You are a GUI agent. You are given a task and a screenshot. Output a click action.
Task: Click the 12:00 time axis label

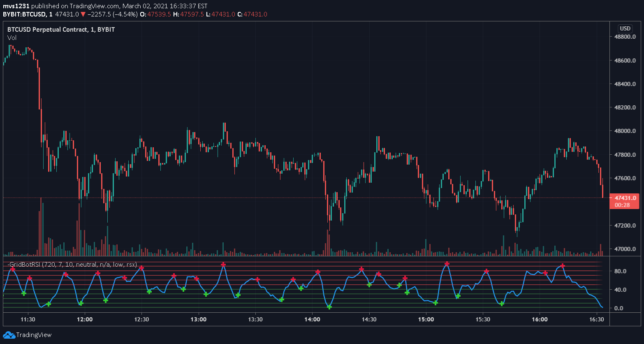[85, 319]
